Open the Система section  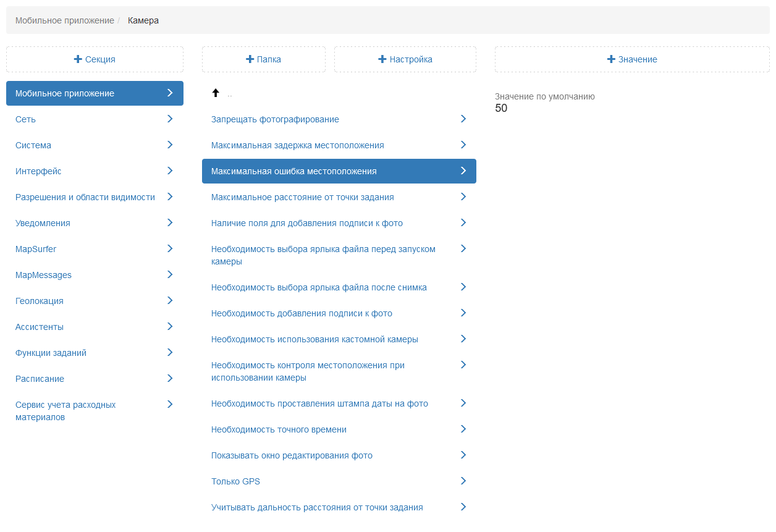pos(95,145)
